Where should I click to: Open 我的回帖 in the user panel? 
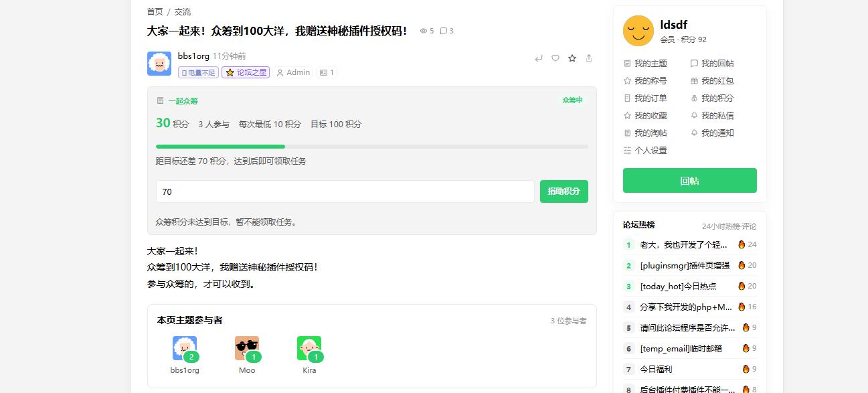tap(712, 64)
